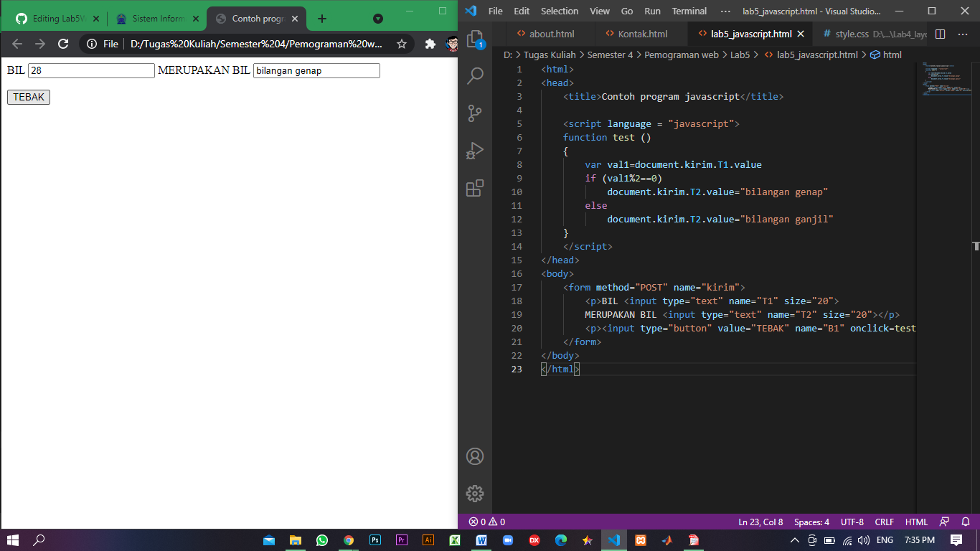Viewport: 980px width, 551px height.
Task: Click the html breadcrumb at end of path
Action: coord(894,54)
